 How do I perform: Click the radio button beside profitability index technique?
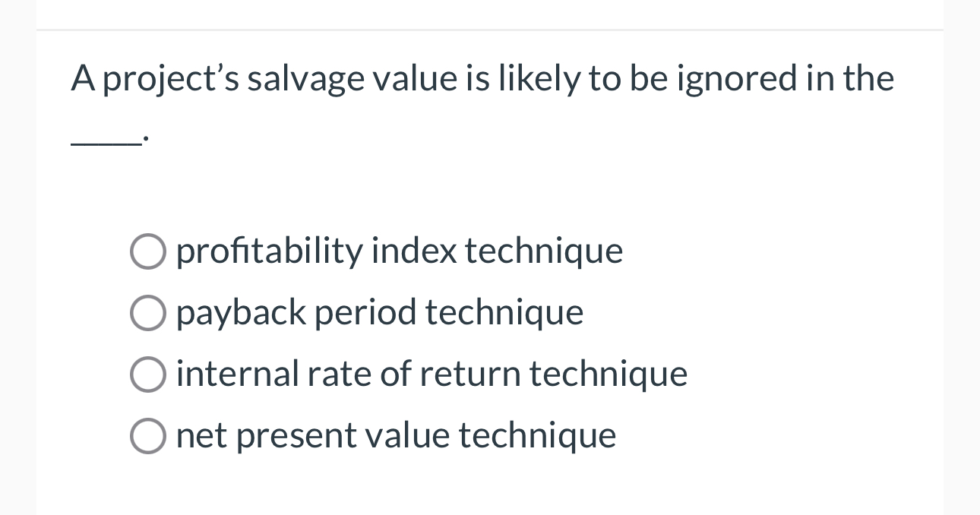click(148, 251)
